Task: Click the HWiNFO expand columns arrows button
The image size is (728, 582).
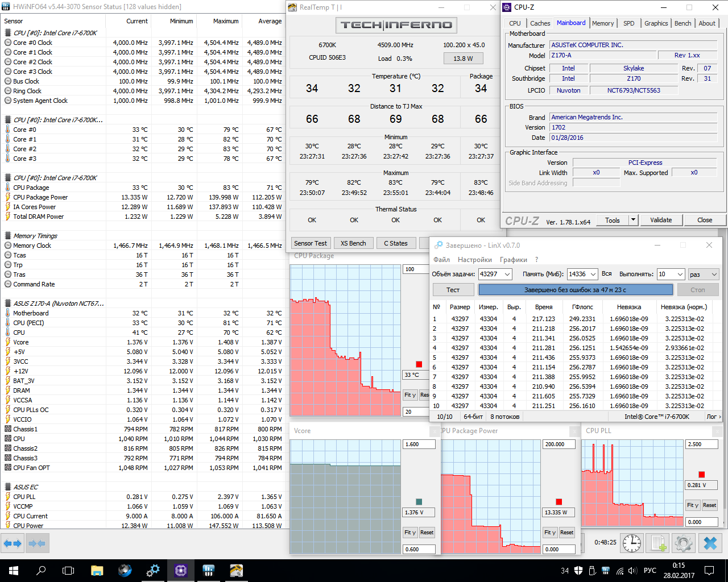Action: (x=13, y=543)
